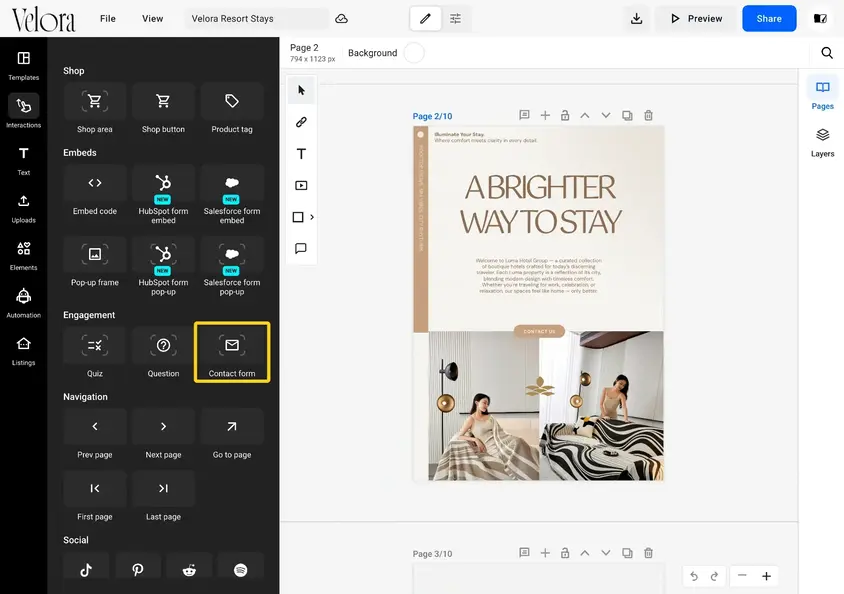
Task: Add a Product tag interaction
Action: click(x=232, y=109)
